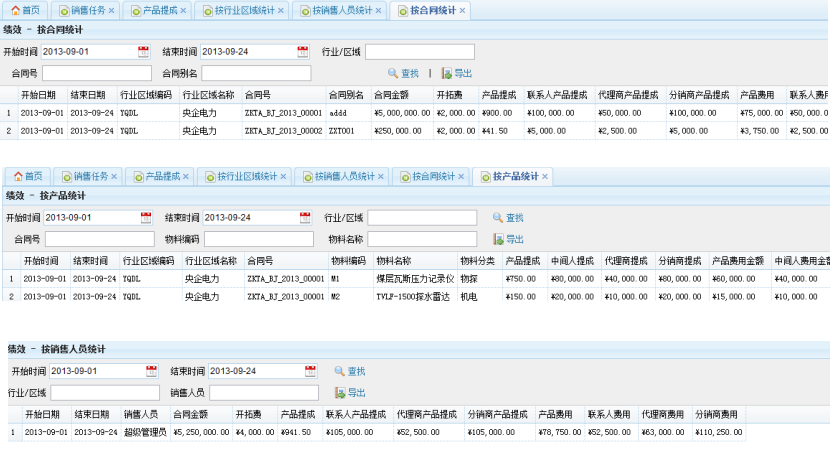Click the 销售人员 input field
This screenshot has height=465, width=831.
(264, 393)
